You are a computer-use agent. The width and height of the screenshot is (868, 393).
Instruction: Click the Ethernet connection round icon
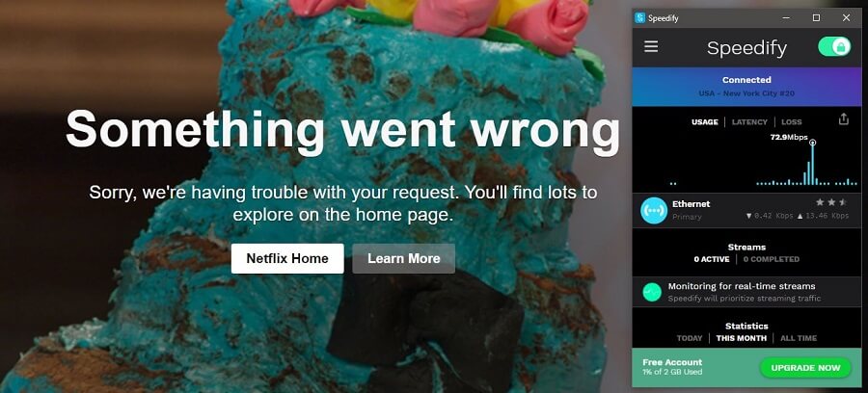click(x=654, y=211)
